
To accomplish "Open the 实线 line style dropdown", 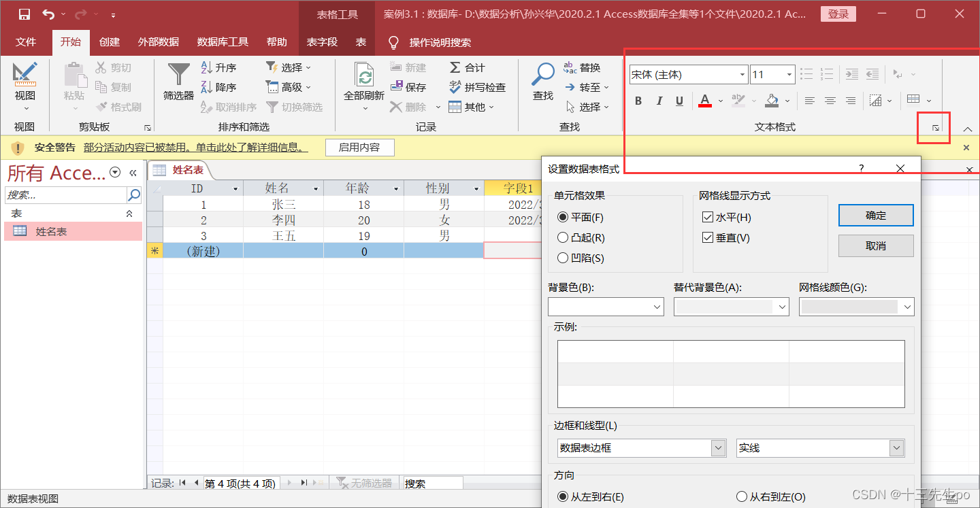I will point(897,448).
